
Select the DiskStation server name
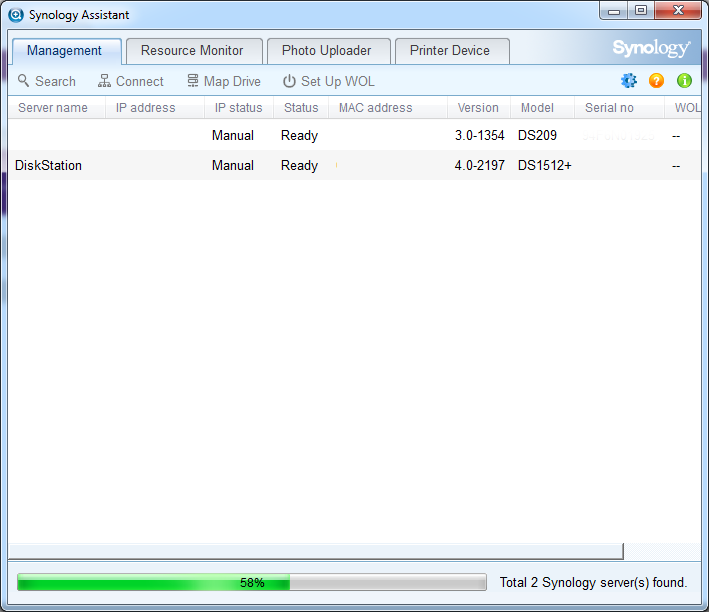pos(48,166)
